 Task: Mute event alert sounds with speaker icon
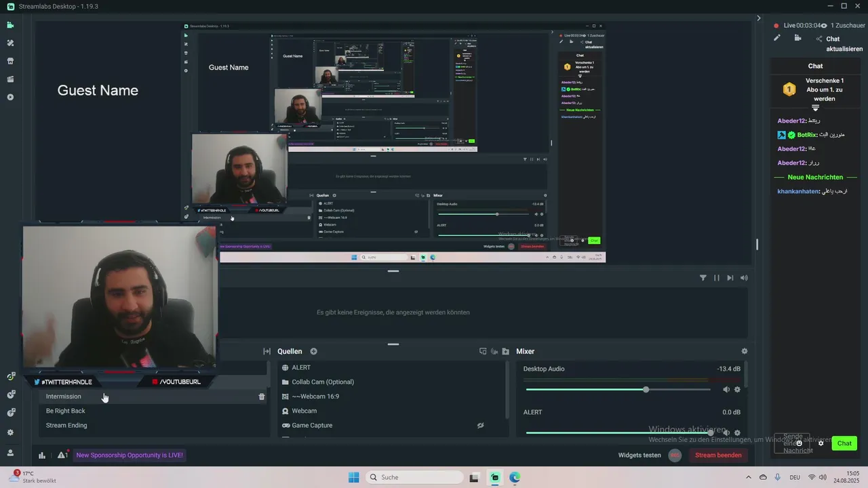(745, 278)
